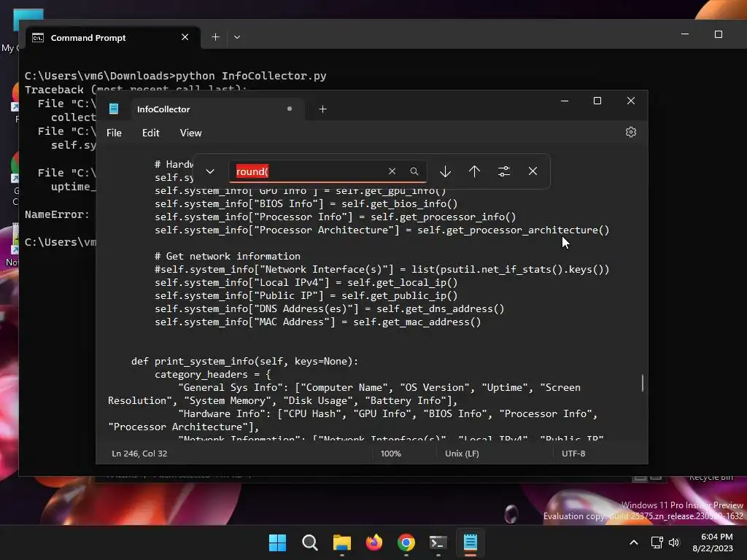Screen dimensions: 747x560
Task: Show hidden system tray icons
Action: click(x=634, y=542)
